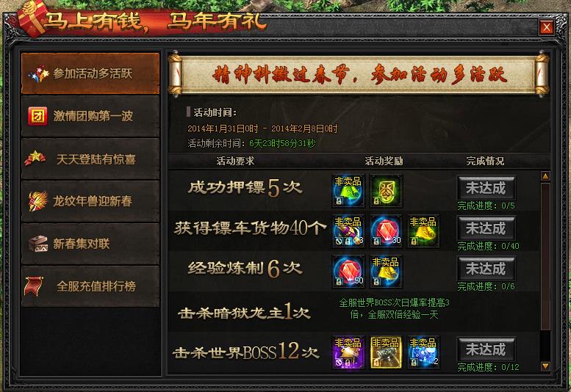Image resolution: width=571 pixels, height=392 pixels.
Task: Click the telescope reward in 获得镖车货物 row
Action: click(x=348, y=231)
